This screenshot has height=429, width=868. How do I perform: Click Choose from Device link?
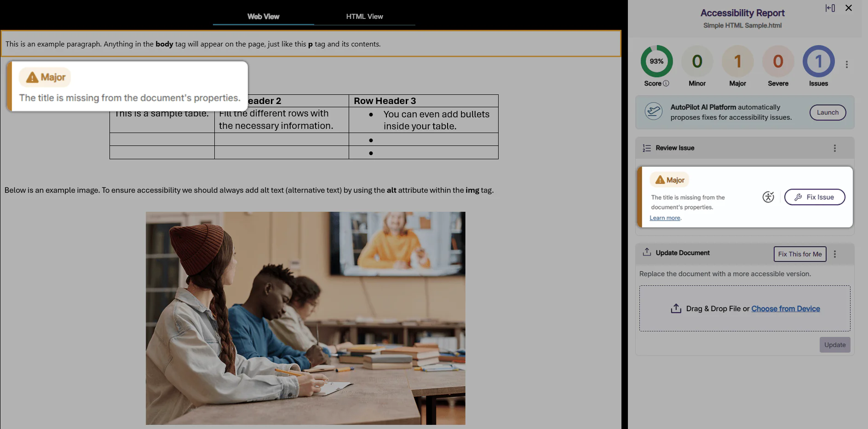(x=785, y=308)
